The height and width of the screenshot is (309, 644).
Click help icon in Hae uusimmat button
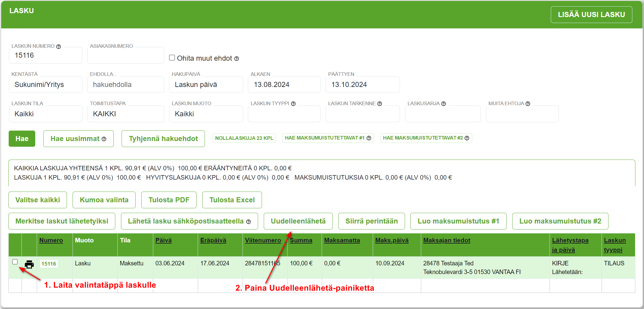(x=104, y=139)
